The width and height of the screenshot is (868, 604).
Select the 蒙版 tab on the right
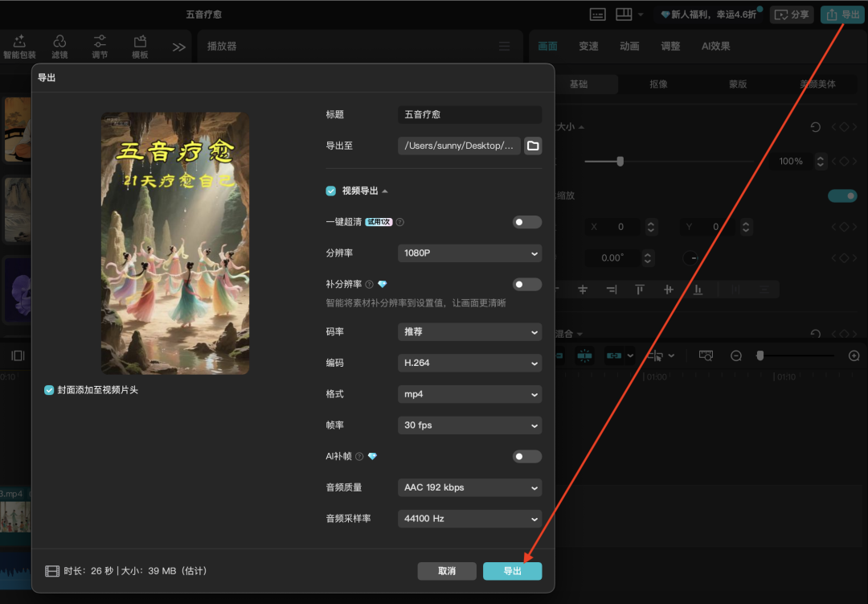tap(737, 84)
